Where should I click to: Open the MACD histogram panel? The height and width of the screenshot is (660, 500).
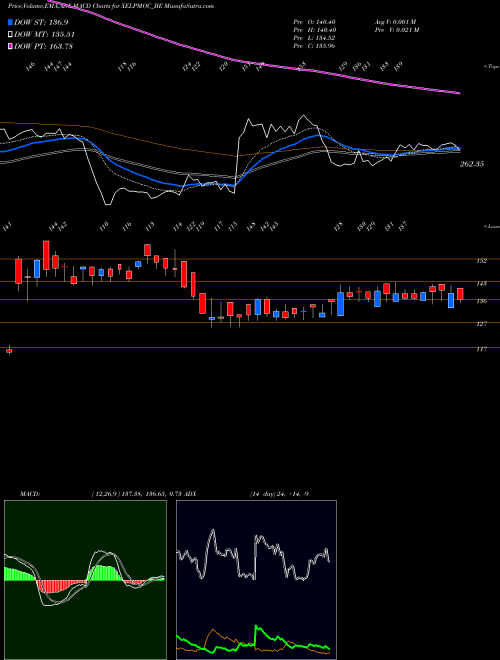[85, 580]
